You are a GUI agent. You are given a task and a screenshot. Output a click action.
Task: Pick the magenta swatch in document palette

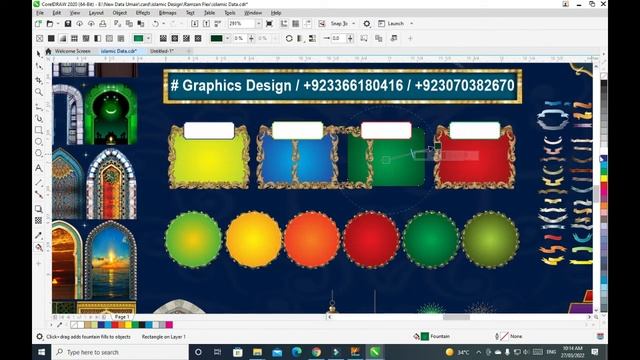[x=169, y=325]
